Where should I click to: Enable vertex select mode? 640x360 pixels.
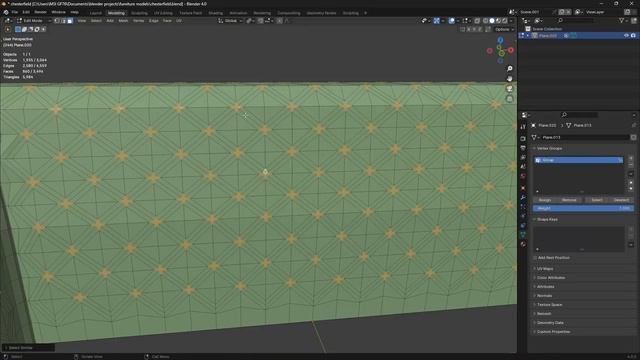(x=57, y=20)
